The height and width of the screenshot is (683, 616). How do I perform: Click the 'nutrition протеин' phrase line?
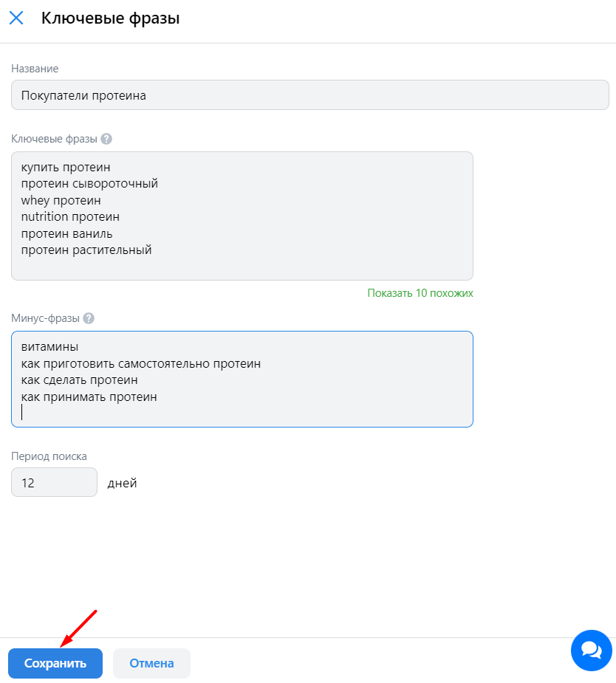point(70,217)
